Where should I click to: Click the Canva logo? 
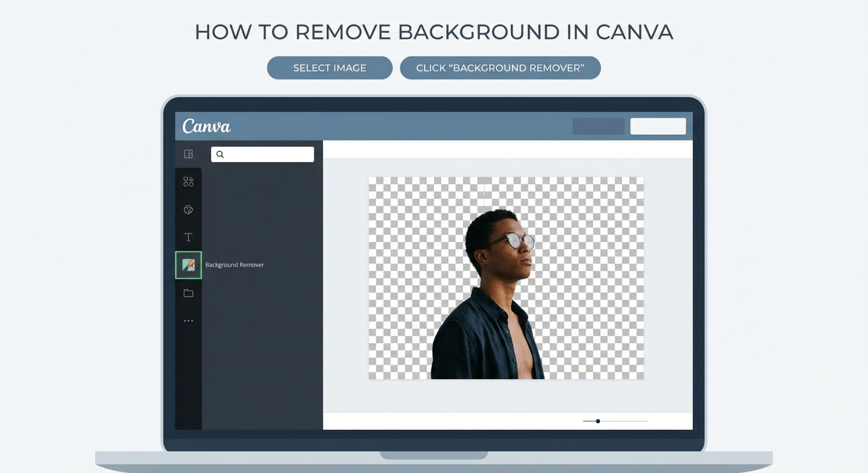[207, 126]
